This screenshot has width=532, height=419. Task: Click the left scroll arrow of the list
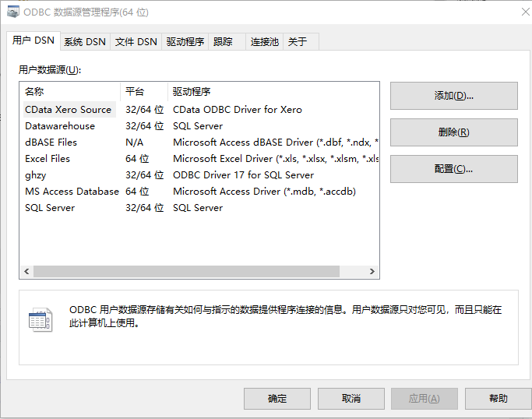26,272
